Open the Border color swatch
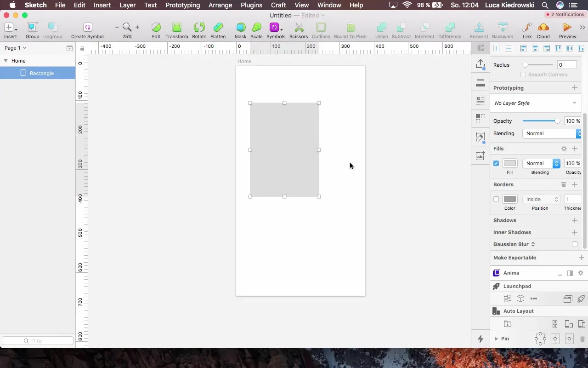 (510, 199)
